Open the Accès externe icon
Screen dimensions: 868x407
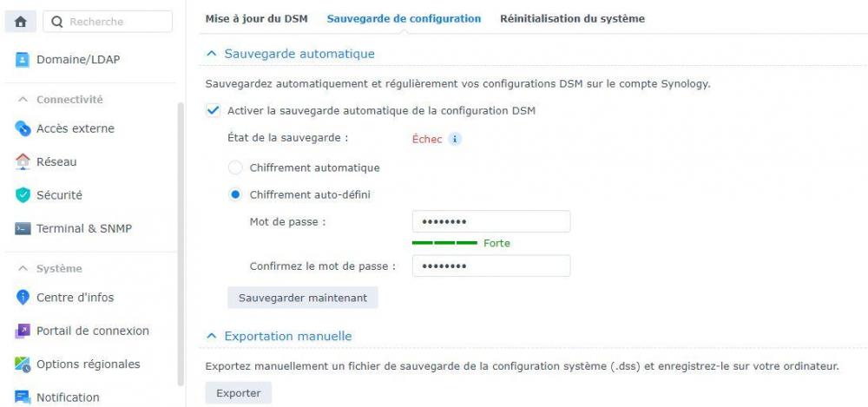click(x=23, y=128)
